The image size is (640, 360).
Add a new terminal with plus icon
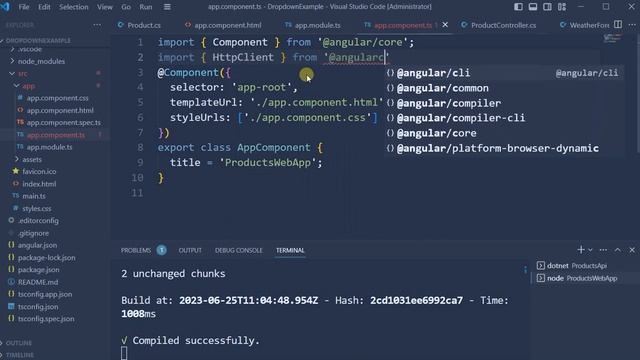tap(581, 249)
